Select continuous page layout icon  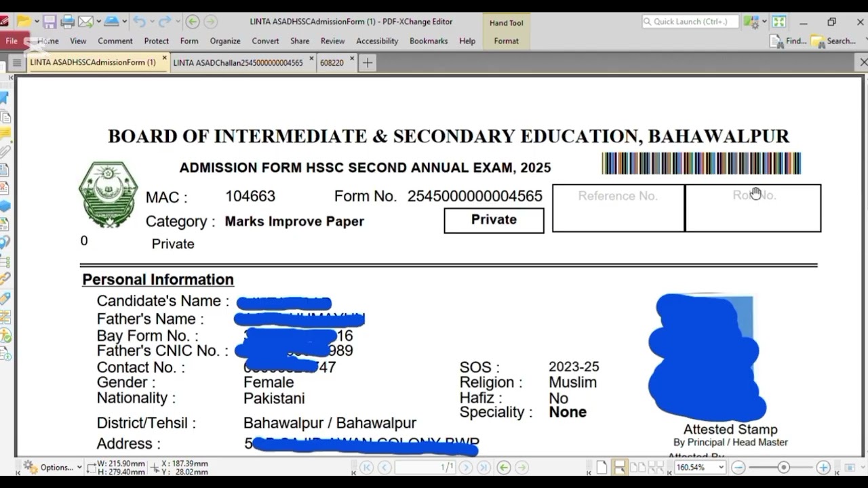coord(619,467)
